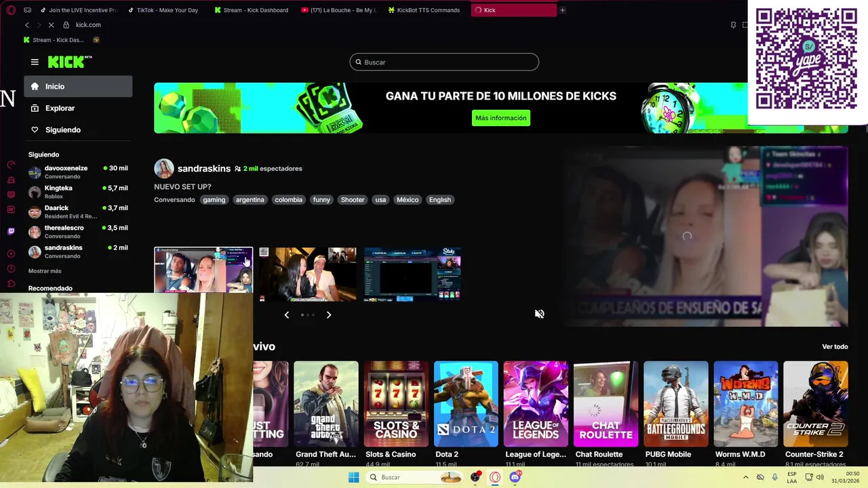
Task: Show the previous featured stream
Action: click(287, 314)
